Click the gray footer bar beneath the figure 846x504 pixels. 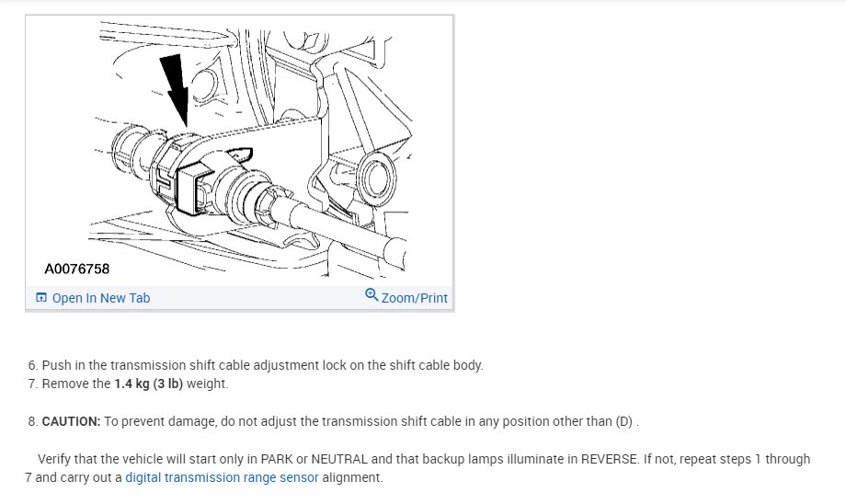pyautogui.click(x=239, y=298)
